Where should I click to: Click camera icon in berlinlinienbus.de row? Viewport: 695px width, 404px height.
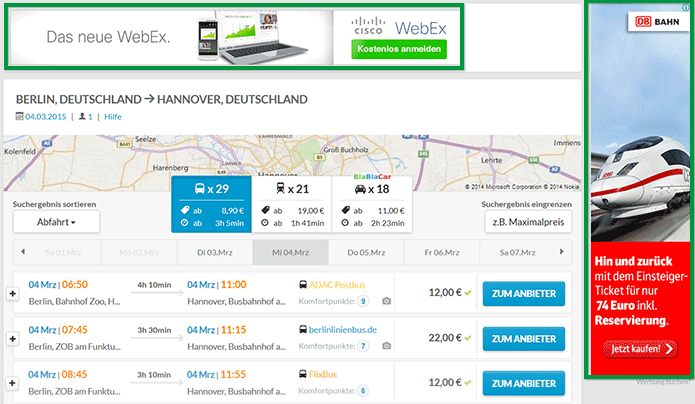click(387, 345)
